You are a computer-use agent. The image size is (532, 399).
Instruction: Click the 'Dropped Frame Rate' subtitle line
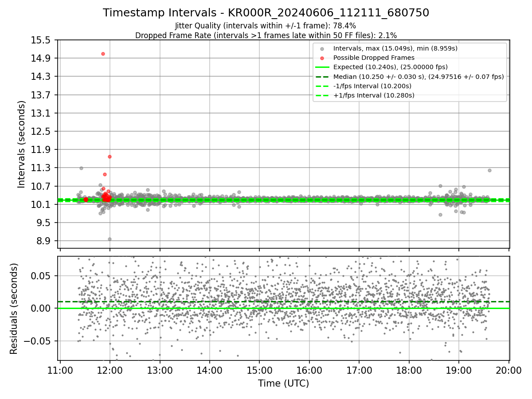click(266, 35)
